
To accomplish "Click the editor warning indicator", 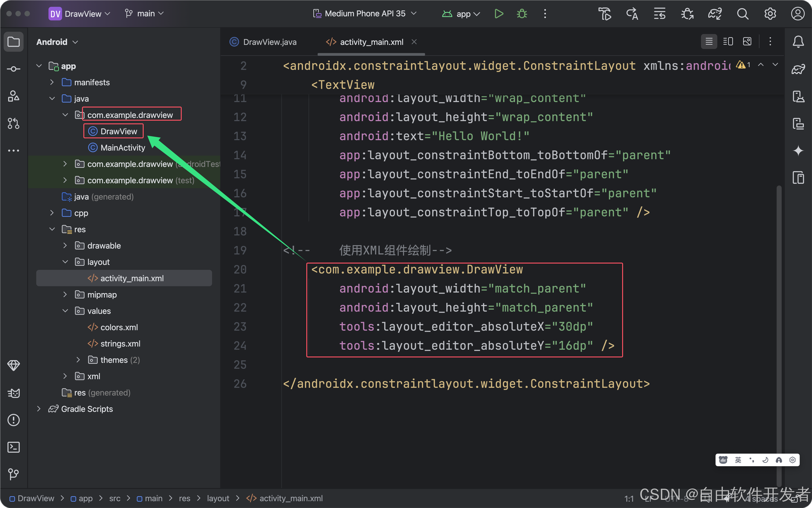I will click(743, 65).
